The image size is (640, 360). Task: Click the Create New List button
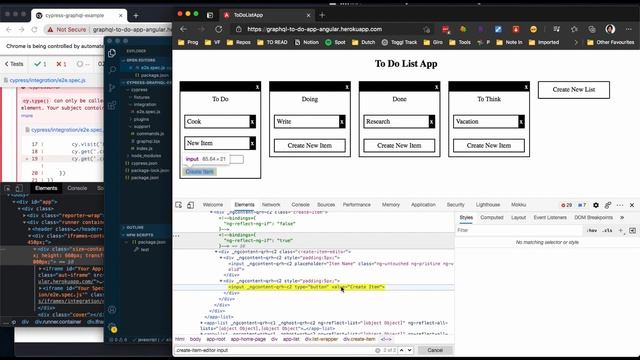click(574, 90)
